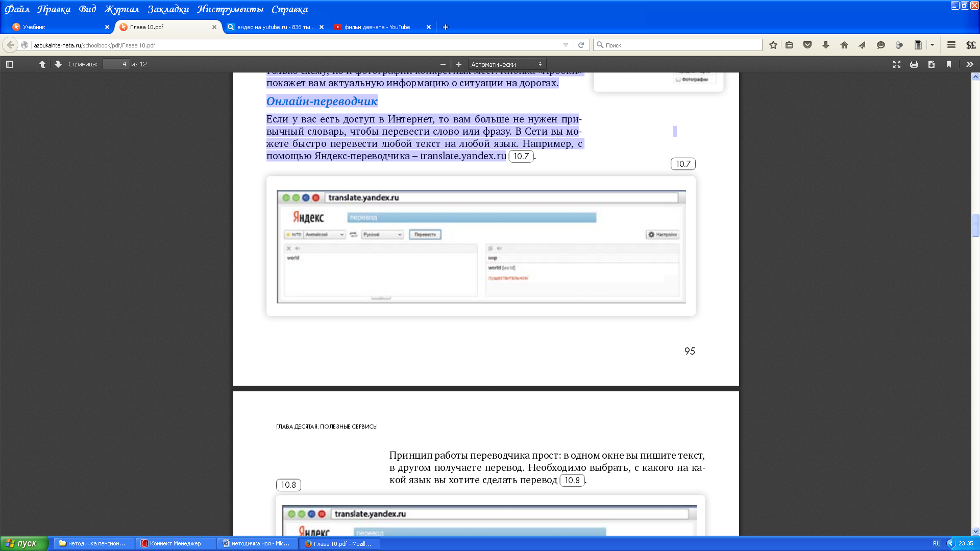Click scrollbar down arrow

click(x=975, y=531)
